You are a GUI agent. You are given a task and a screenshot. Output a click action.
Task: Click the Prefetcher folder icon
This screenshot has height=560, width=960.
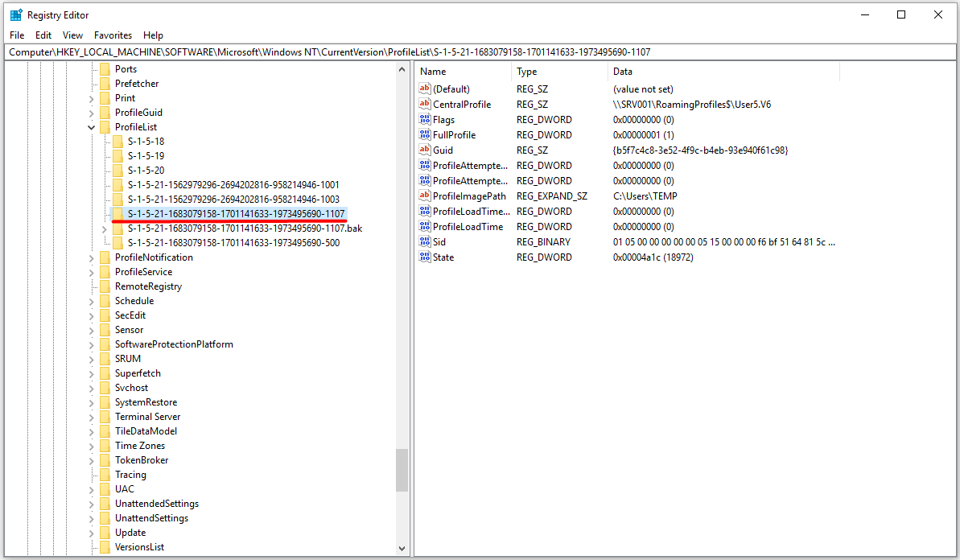105,84
